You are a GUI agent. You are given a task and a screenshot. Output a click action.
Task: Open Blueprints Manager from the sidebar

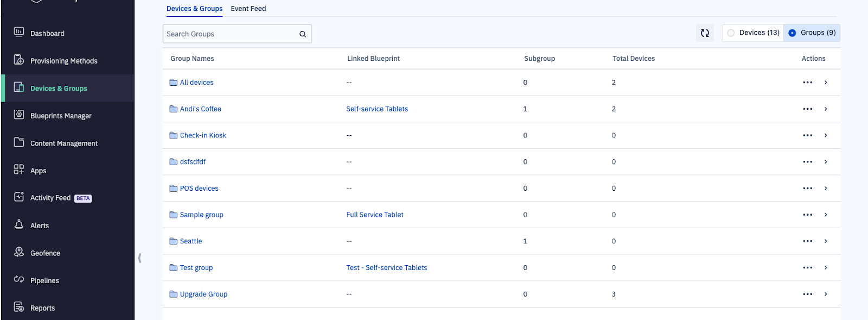pyautogui.click(x=61, y=116)
